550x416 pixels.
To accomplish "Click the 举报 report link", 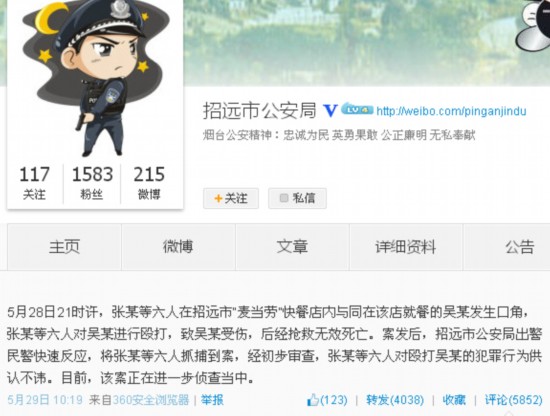I will 212,400.
